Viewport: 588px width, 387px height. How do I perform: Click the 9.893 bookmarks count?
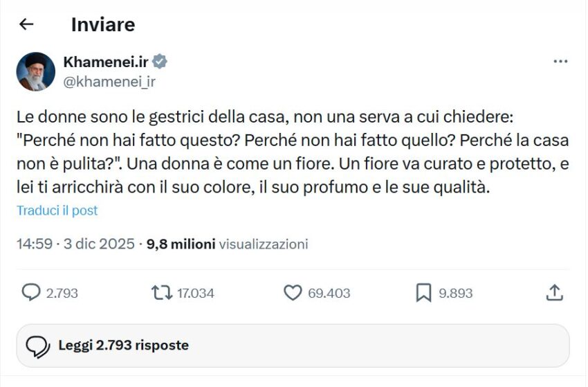[x=456, y=294]
